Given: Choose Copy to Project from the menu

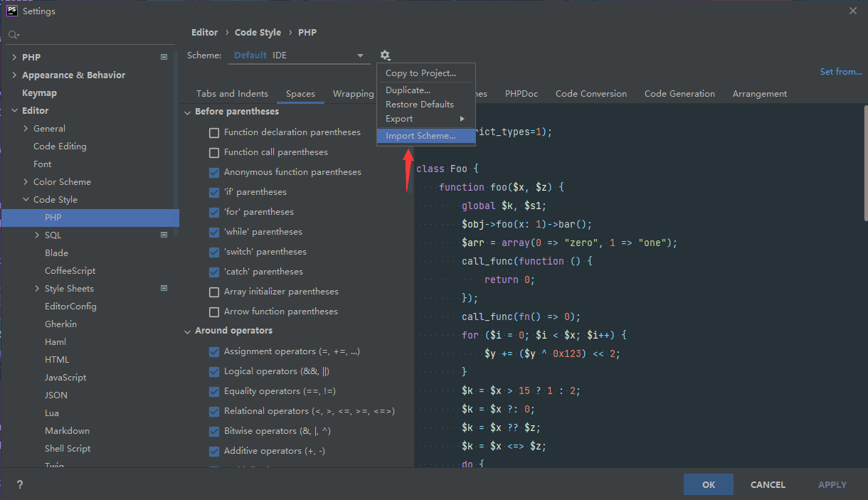Looking at the screenshot, I should [x=425, y=73].
